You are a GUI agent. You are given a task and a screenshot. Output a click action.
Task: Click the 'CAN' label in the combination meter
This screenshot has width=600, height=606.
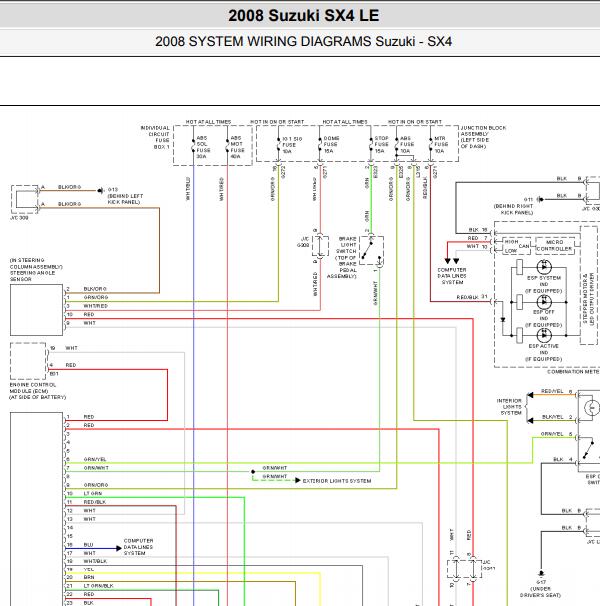[524, 246]
